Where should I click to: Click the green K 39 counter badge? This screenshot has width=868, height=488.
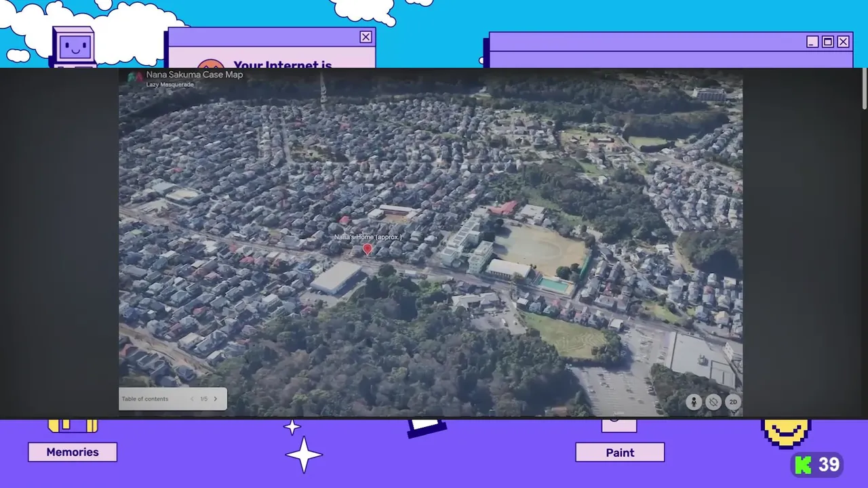click(817, 465)
